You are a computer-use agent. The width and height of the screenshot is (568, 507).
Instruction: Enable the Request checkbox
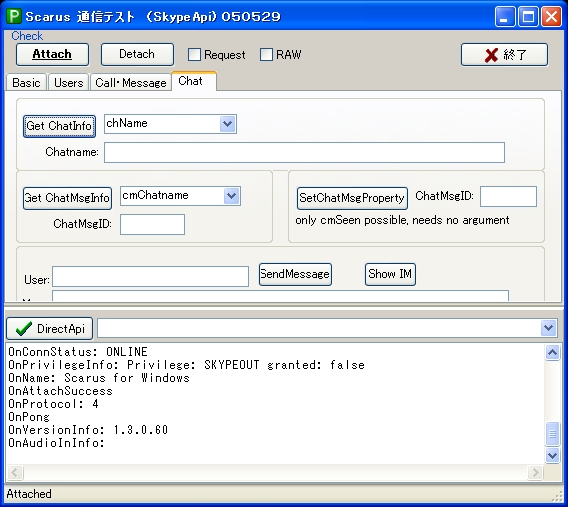point(194,55)
